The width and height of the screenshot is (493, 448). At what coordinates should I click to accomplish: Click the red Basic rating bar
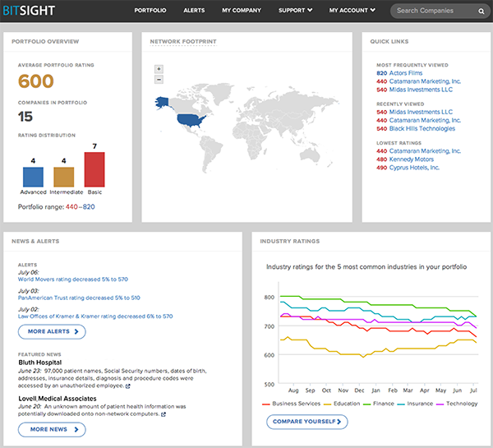point(94,169)
